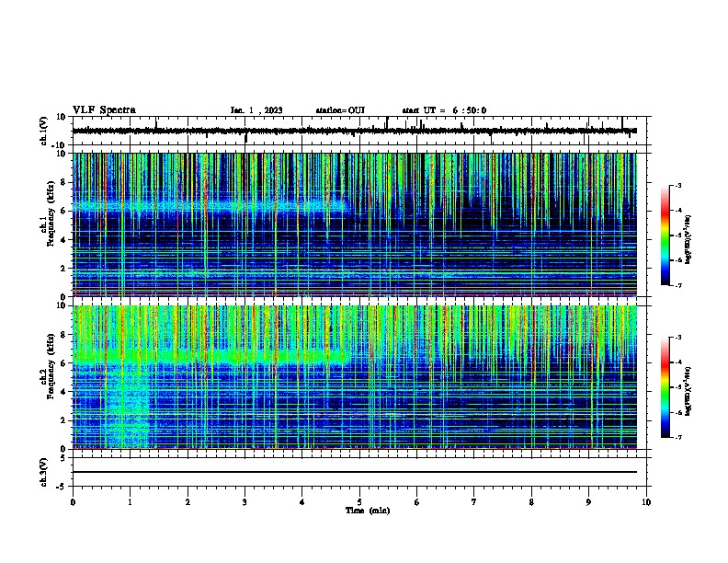Click the "-3" tick on ch.1 color bar
Image resolution: width=728 pixels, height=563 pixels.
tap(678, 185)
